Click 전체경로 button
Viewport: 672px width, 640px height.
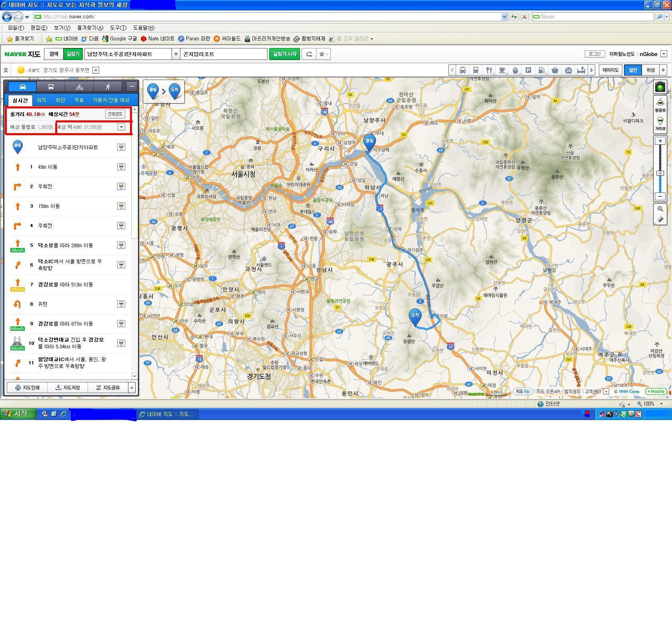tap(115, 114)
